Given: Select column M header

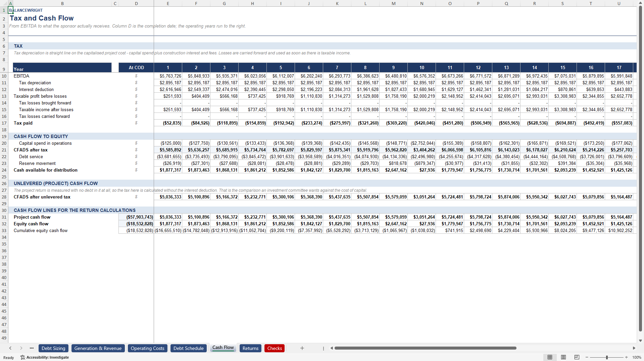Looking at the screenshot, I should point(394,3).
